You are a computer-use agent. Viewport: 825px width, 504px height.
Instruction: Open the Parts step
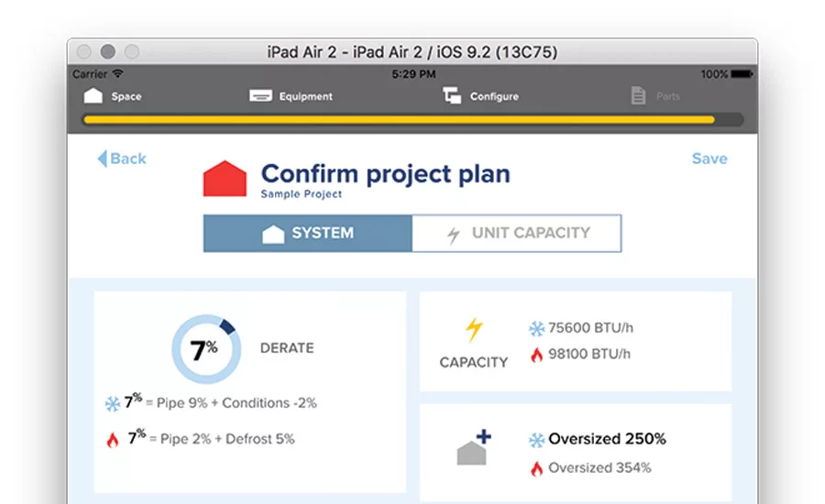655,95
